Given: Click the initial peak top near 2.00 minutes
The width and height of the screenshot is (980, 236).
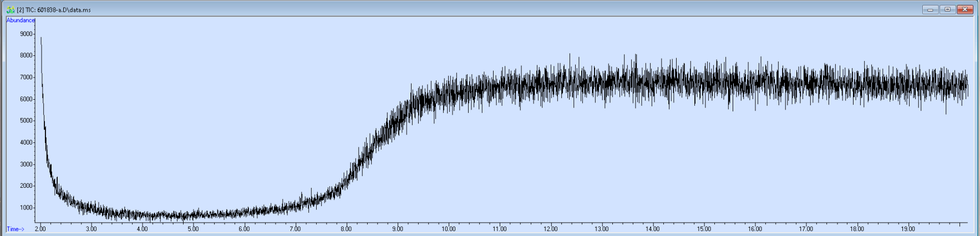Looking at the screenshot, I should (41, 38).
